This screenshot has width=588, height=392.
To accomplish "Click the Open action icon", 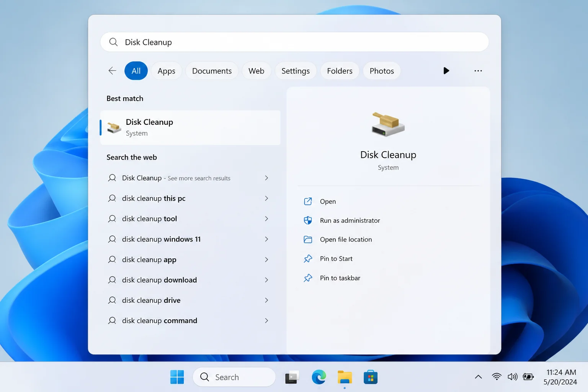I will [x=308, y=201].
